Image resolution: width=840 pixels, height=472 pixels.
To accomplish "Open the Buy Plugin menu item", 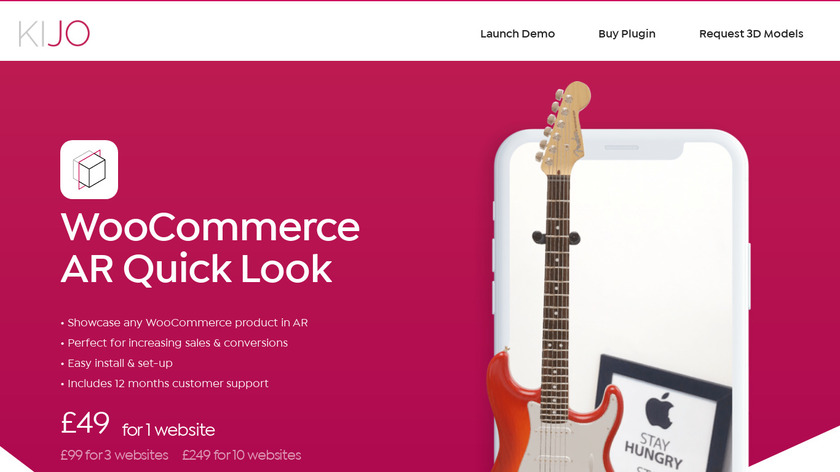I will pyautogui.click(x=627, y=34).
